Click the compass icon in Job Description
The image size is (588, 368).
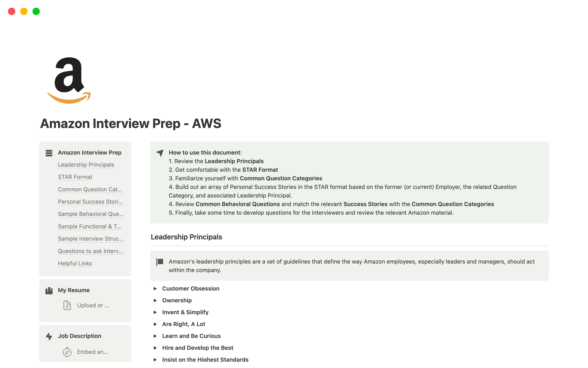[x=67, y=352]
